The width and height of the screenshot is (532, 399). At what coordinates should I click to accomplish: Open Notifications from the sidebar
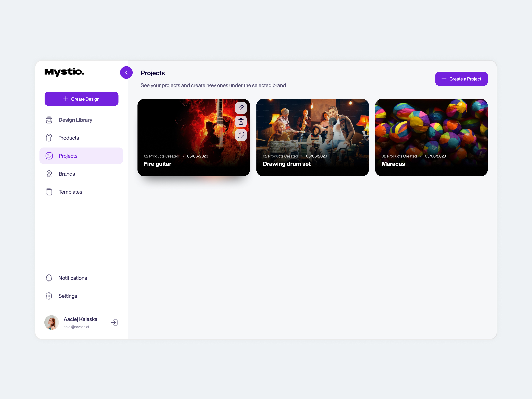click(81, 278)
